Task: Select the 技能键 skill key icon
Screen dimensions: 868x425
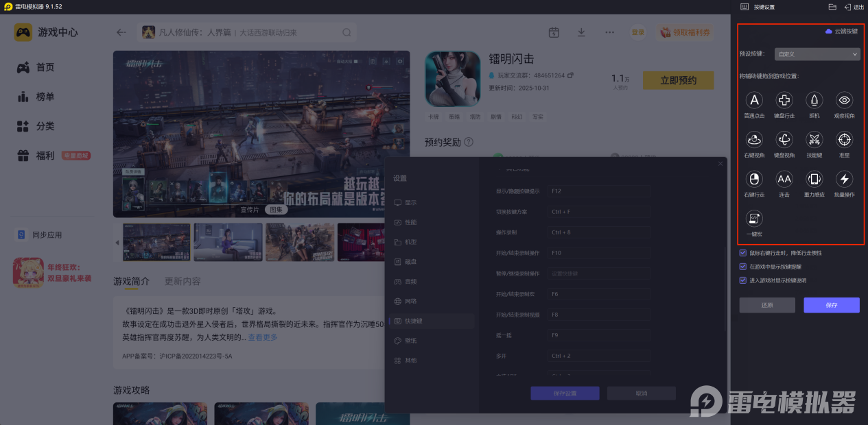Action: [x=814, y=140]
